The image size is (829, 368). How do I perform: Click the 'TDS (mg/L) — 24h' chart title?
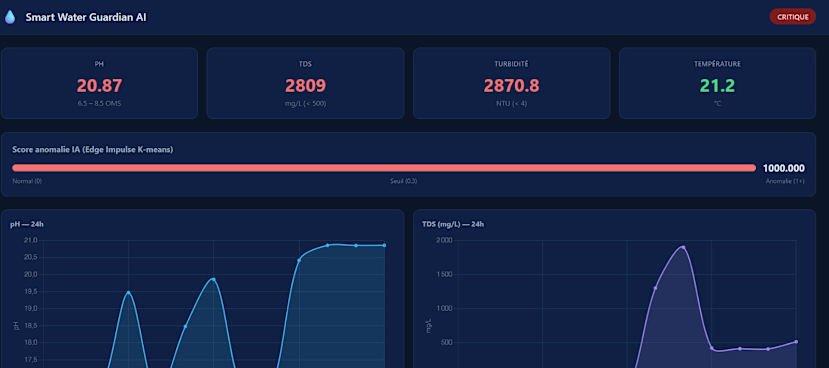[453, 224]
